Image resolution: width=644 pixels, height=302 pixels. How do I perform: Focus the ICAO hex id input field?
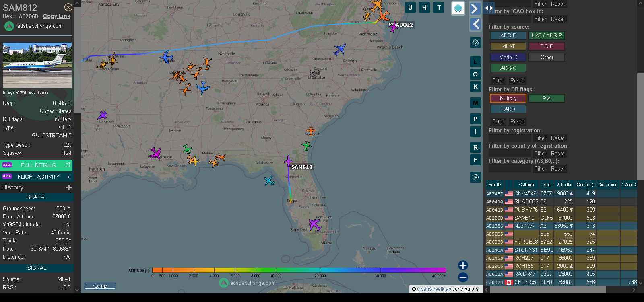510,19
